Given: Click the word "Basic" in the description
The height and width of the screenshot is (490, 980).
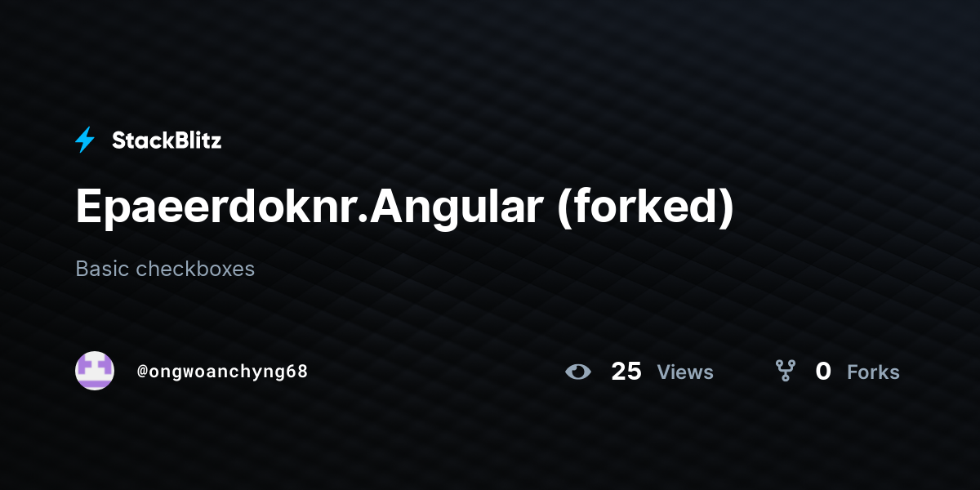Looking at the screenshot, I should tap(102, 269).
